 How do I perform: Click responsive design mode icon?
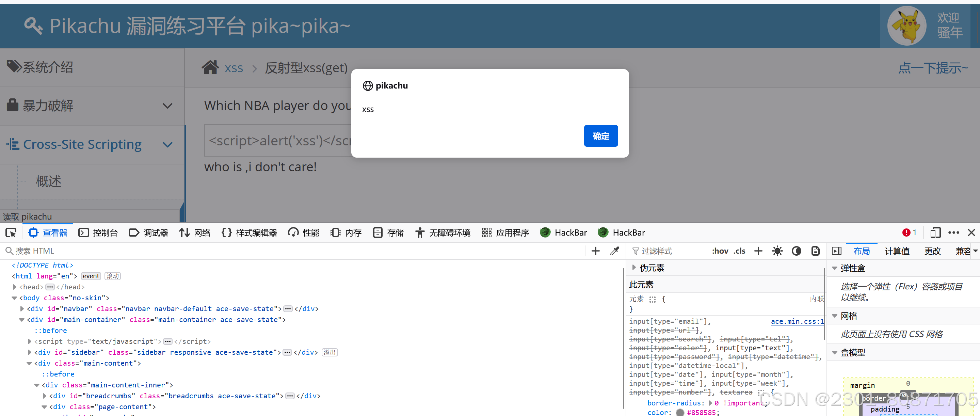pyautogui.click(x=935, y=233)
